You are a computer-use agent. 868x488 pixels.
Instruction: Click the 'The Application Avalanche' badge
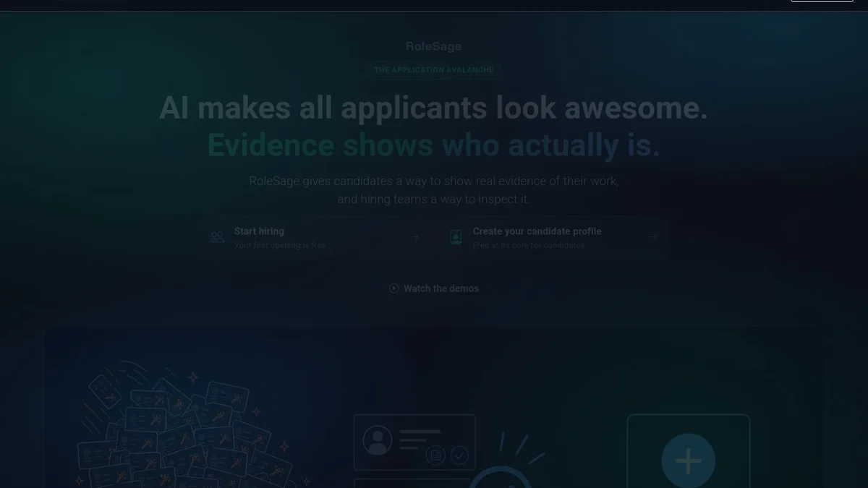434,70
